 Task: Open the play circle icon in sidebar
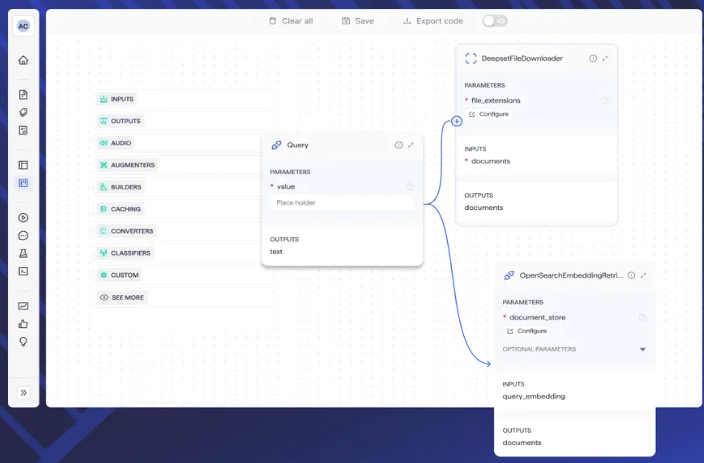[x=23, y=217]
